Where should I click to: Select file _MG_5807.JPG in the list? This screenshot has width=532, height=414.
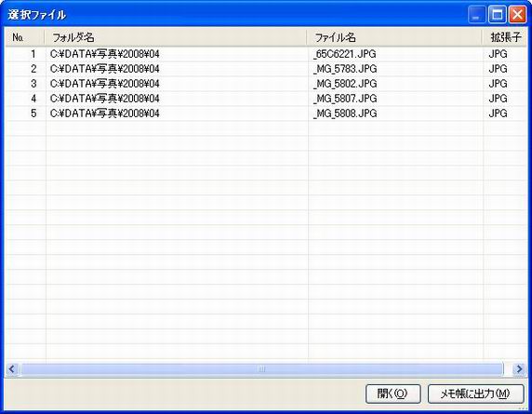(345, 99)
